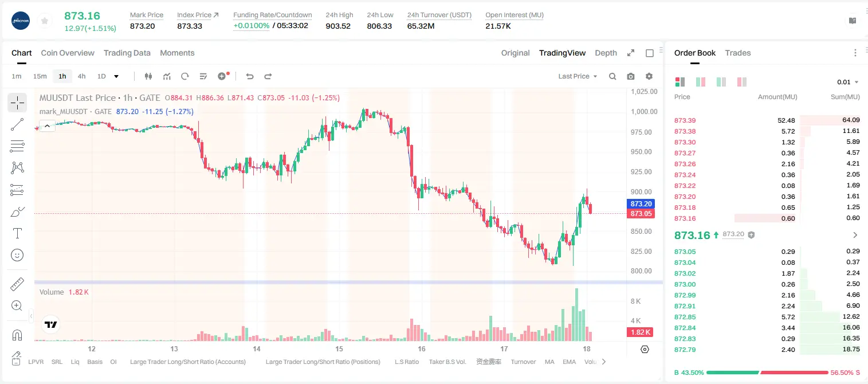Take a chart snapshot with camera icon

[x=631, y=76]
